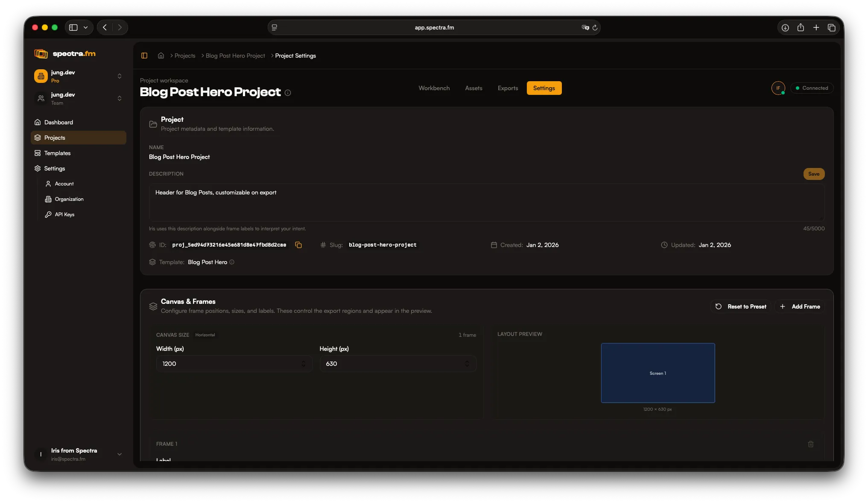Click the info icon next to Blog Post Hero template
The image size is (868, 503).
point(231,262)
